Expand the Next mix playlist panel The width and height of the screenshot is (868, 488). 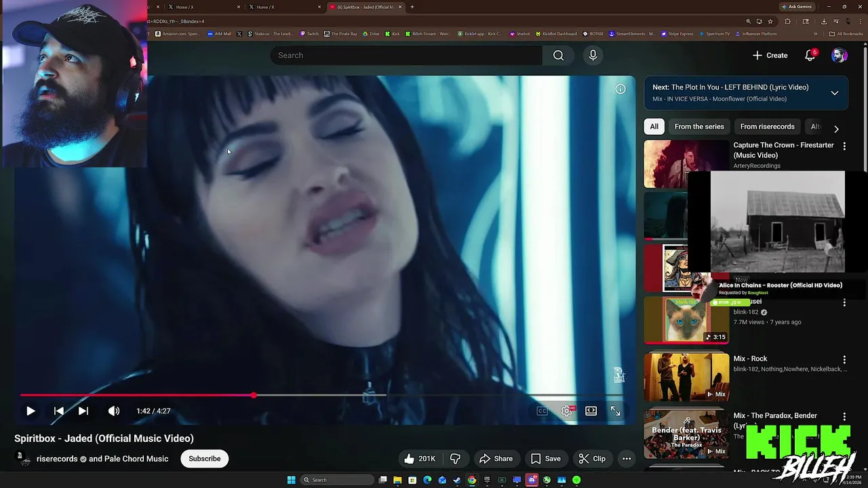tap(835, 93)
